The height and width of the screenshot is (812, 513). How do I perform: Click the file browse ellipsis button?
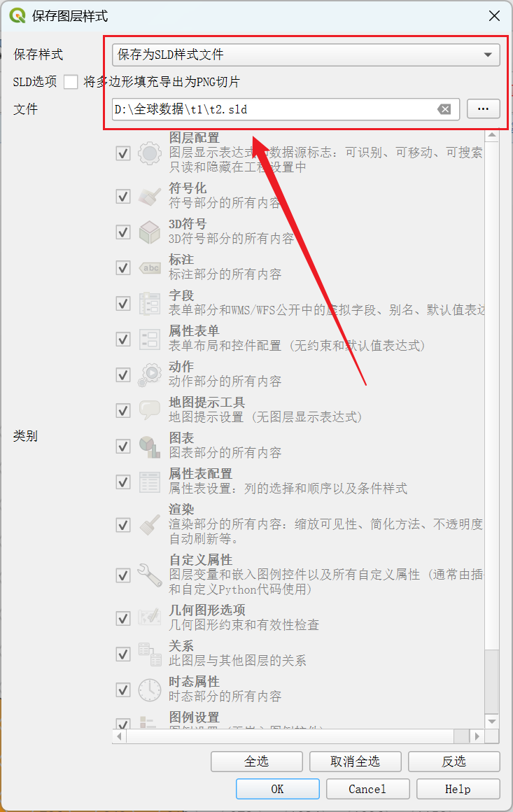pyautogui.click(x=483, y=108)
